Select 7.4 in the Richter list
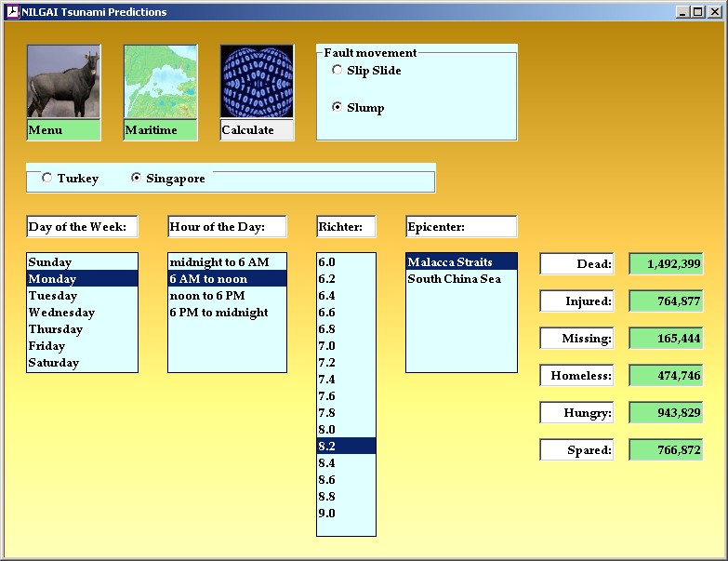This screenshot has width=728, height=561. pos(346,380)
